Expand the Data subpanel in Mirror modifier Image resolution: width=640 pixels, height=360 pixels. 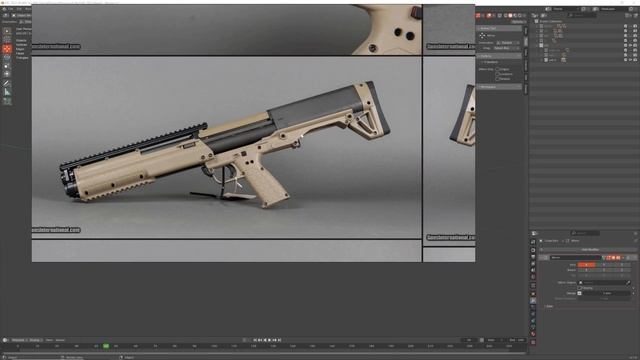(549, 306)
